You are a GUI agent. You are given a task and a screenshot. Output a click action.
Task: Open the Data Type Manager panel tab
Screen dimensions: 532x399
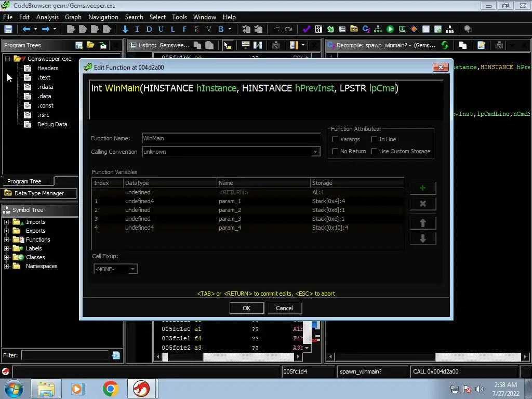[x=39, y=193]
